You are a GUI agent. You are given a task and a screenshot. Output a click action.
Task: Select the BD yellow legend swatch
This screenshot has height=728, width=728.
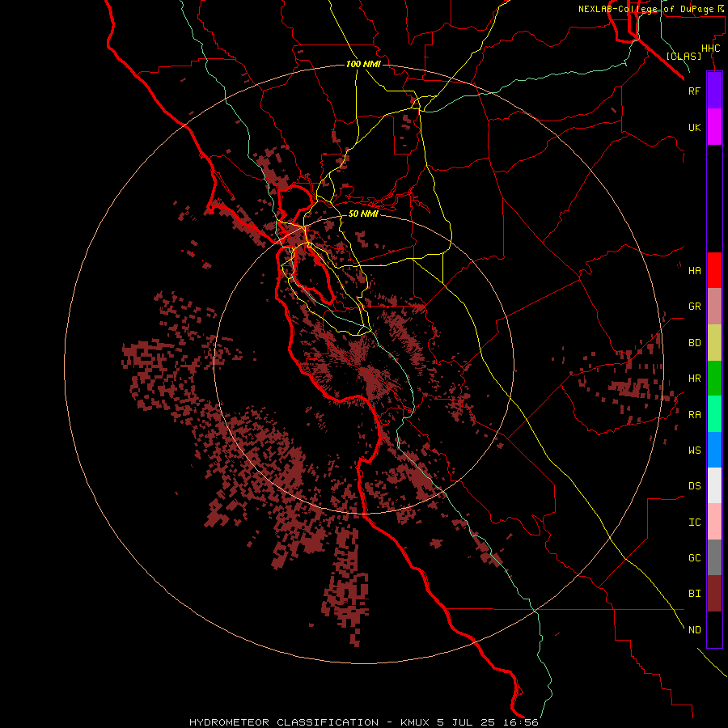(x=714, y=343)
